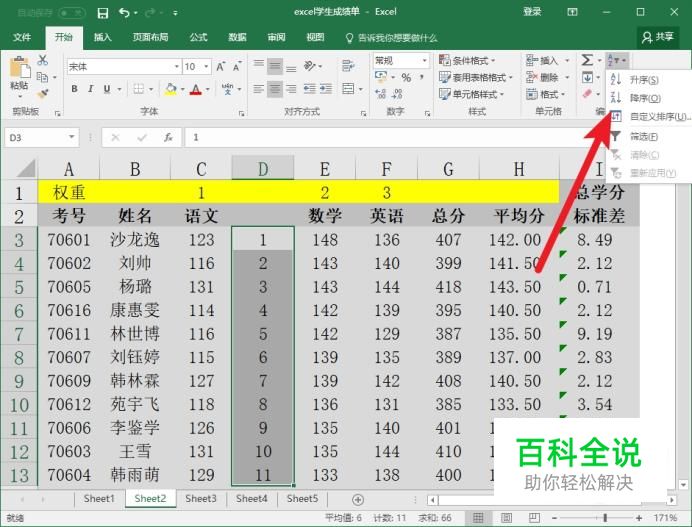Click the Copy icon

[42, 77]
